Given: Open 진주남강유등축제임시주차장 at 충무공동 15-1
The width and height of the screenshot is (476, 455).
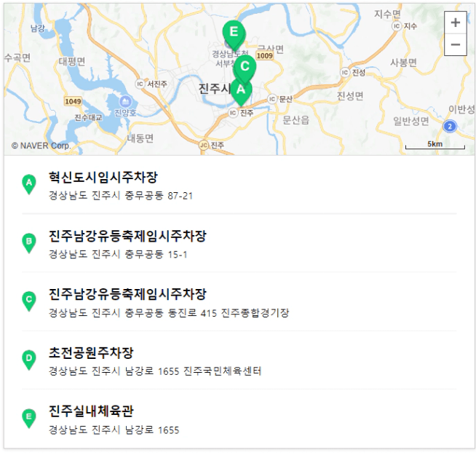Looking at the screenshot, I should click(x=127, y=236).
